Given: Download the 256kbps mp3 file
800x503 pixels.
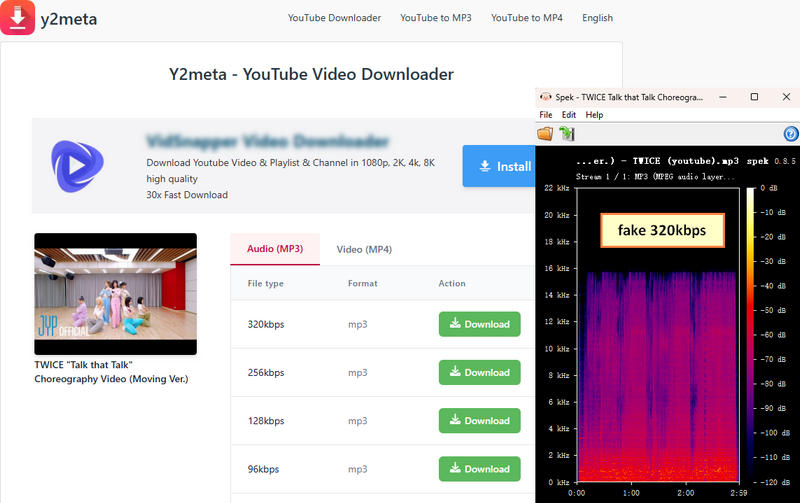Looking at the screenshot, I should [480, 372].
